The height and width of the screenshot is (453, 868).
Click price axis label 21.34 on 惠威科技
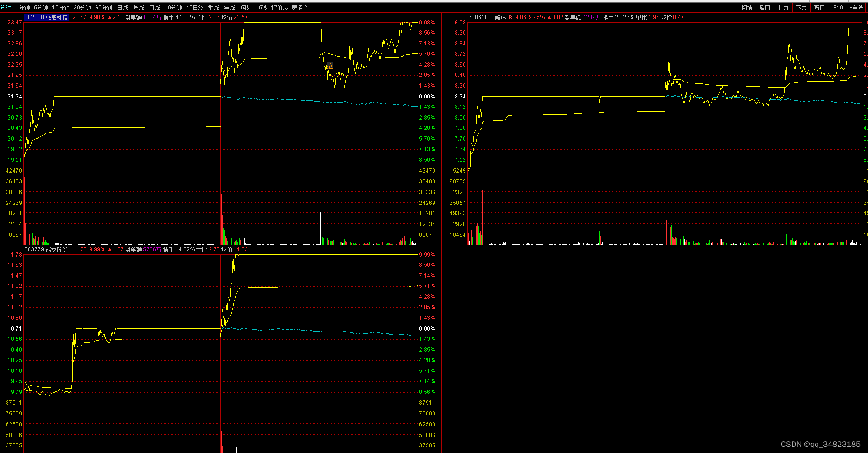pos(15,97)
